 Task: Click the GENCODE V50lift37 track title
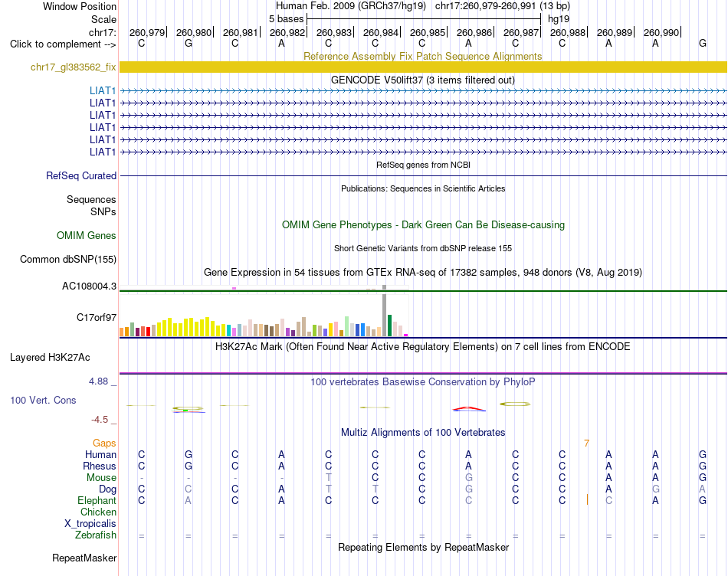point(423,80)
